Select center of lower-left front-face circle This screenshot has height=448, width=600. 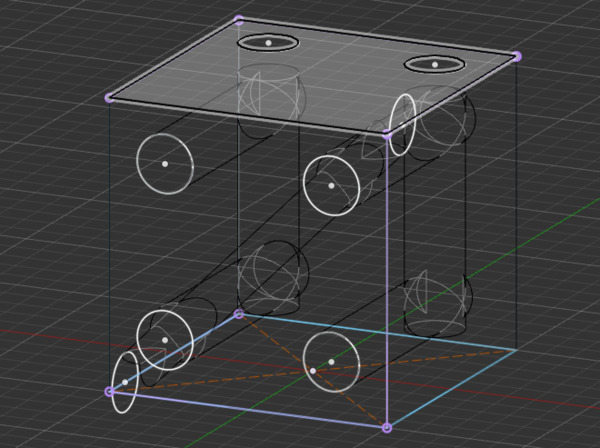165,340
